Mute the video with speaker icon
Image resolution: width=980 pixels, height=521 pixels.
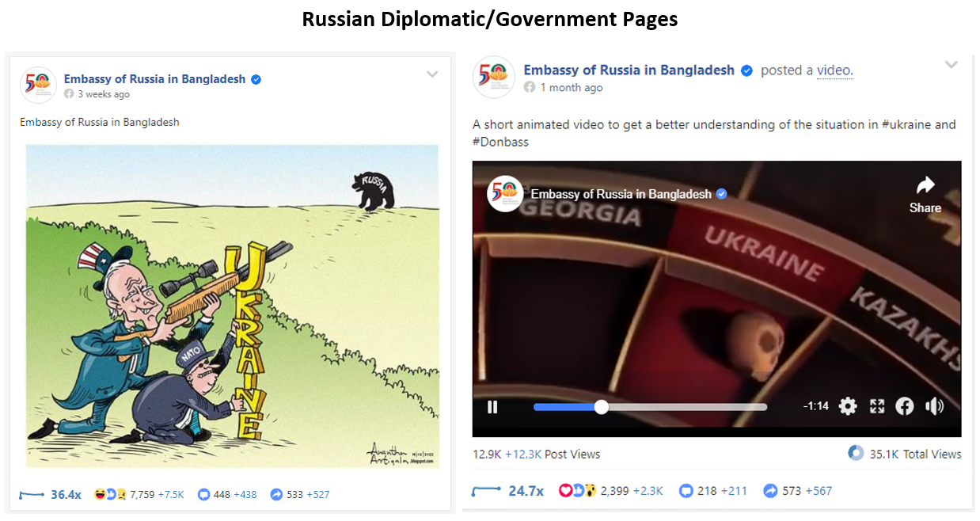pos(934,406)
